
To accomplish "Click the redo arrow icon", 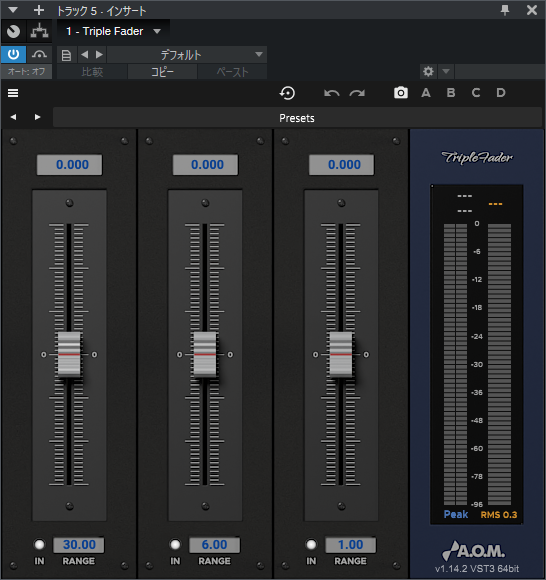I will (357, 93).
